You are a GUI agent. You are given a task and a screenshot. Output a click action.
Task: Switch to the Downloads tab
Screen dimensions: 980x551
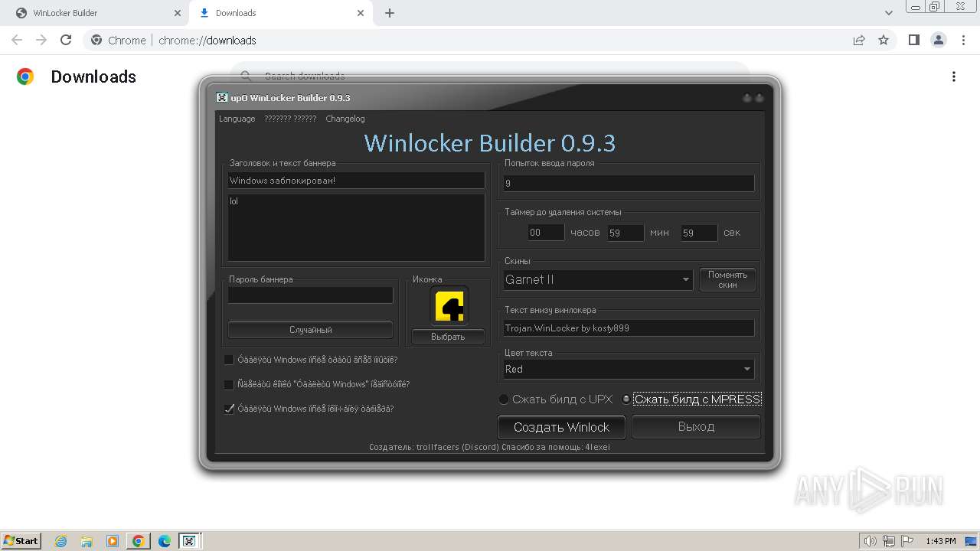[x=280, y=13]
